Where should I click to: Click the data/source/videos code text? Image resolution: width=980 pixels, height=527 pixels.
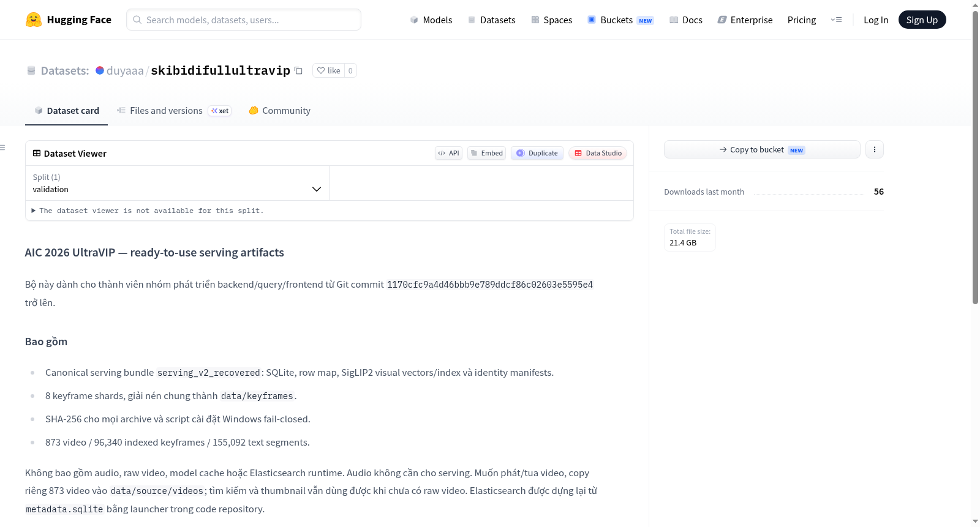tap(157, 491)
